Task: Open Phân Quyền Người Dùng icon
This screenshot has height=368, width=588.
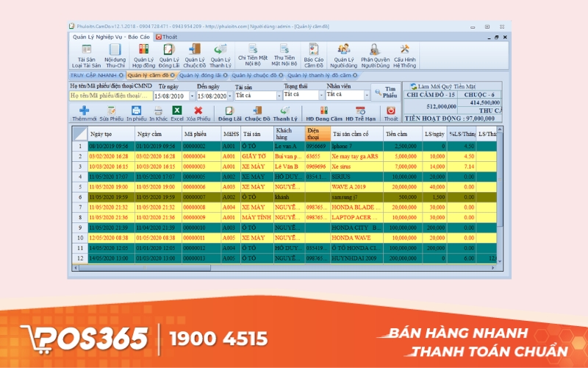Action: 375,56
